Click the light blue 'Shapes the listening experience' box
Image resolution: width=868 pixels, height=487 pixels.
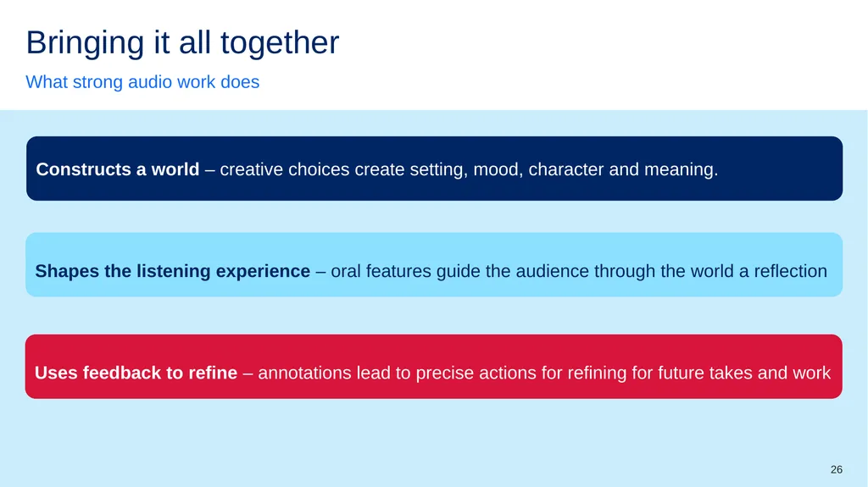click(x=434, y=264)
